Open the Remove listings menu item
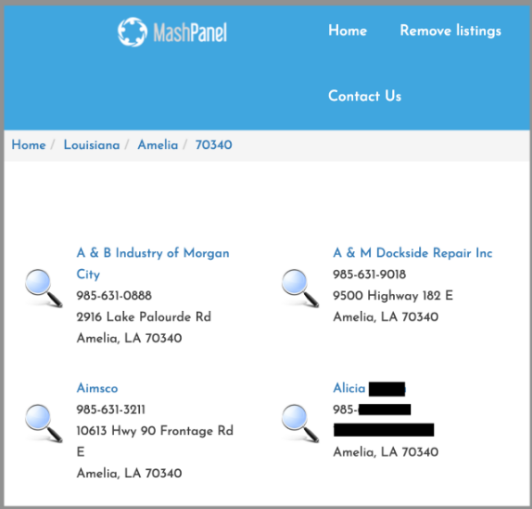The image size is (532, 509). click(x=451, y=31)
